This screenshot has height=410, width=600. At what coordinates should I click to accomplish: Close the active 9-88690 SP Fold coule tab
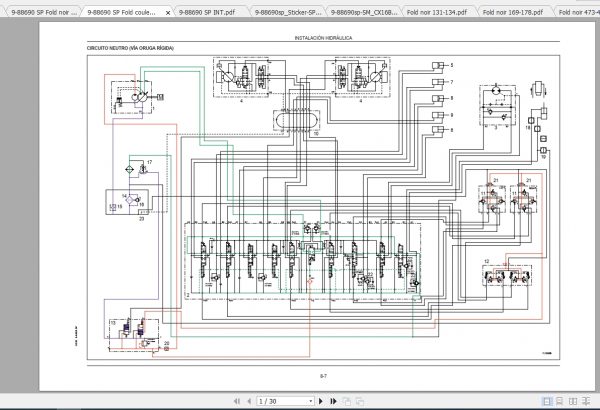coord(167,12)
